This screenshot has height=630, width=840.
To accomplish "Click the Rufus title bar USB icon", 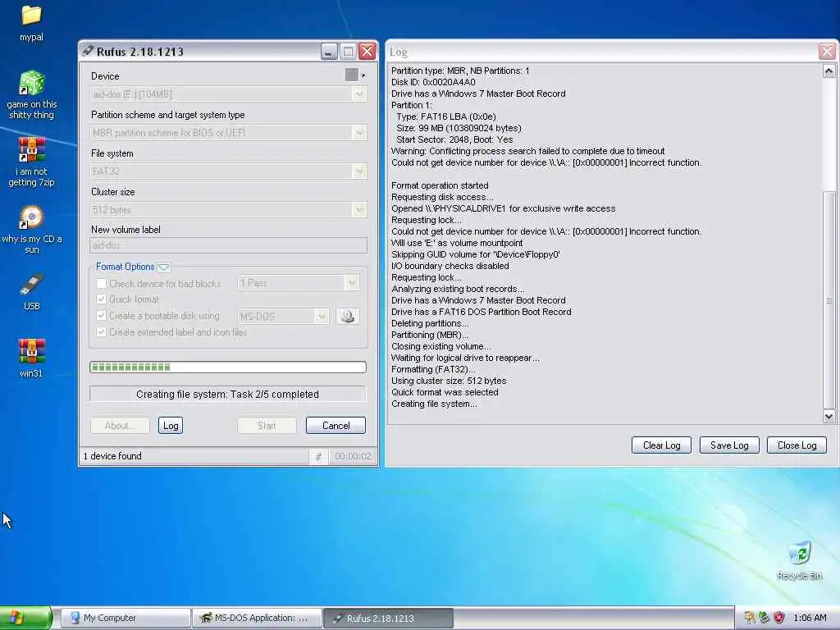I will pyautogui.click(x=87, y=52).
